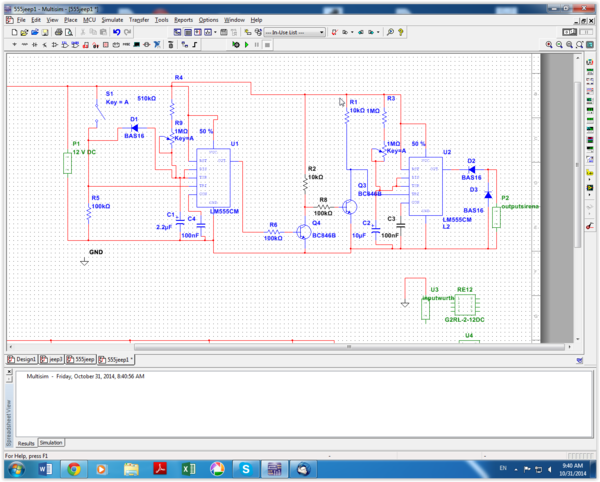
Task: Open Microsoft Word from taskbar
Action: (45, 469)
